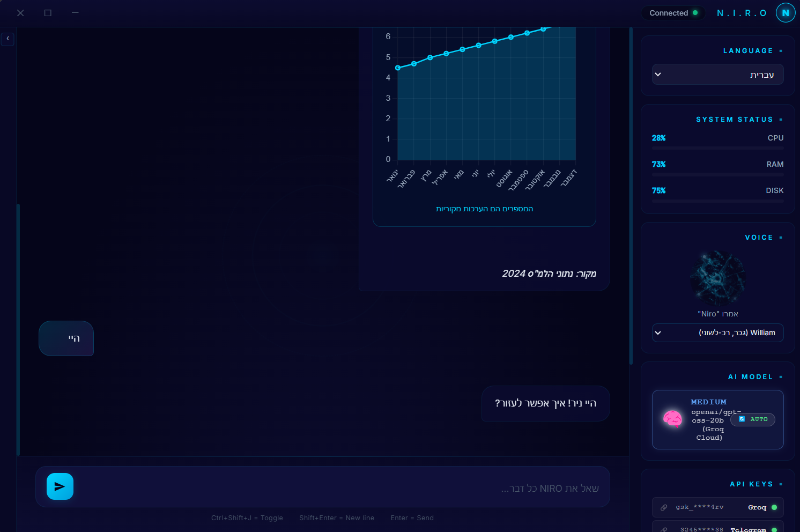Click the RAM usage bar
The image size is (800, 532).
click(x=717, y=174)
